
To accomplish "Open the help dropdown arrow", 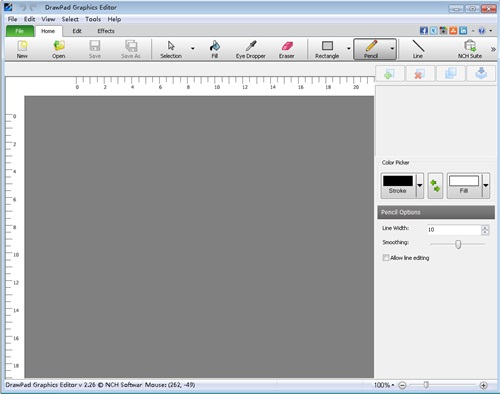I will coord(491,31).
